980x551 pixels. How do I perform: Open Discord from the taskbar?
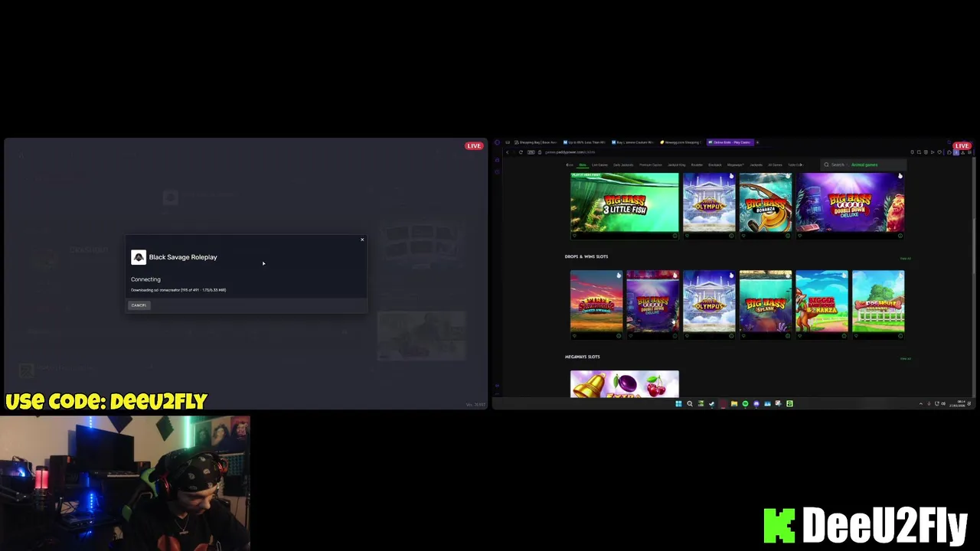click(756, 403)
